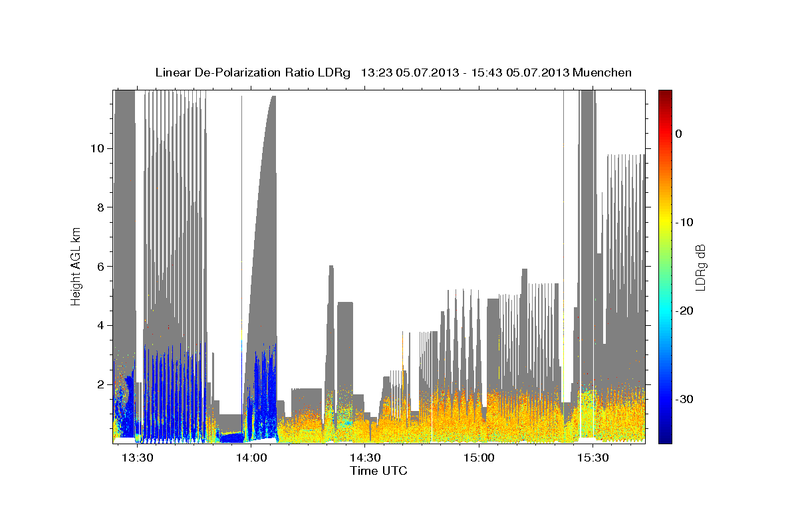This screenshot has width=798, height=532.
Task: Click the height tick label 2
Action: click(x=100, y=384)
